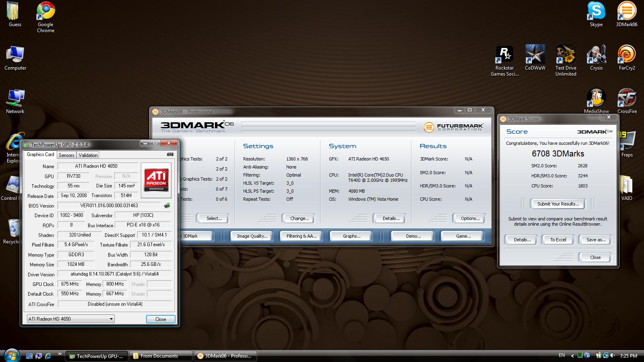Open the Rockstar Games Social Club shortcut

pyautogui.click(x=504, y=61)
